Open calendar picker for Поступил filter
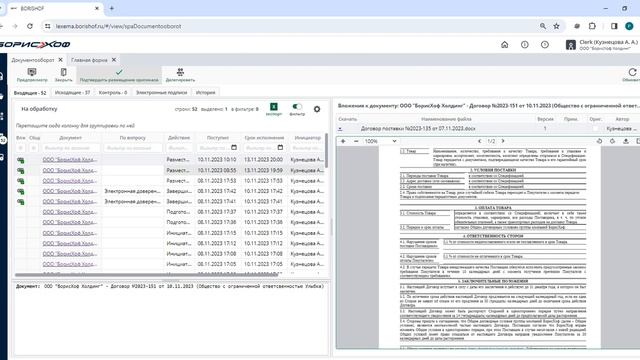The height and width of the screenshot is (360, 640). coord(234,147)
